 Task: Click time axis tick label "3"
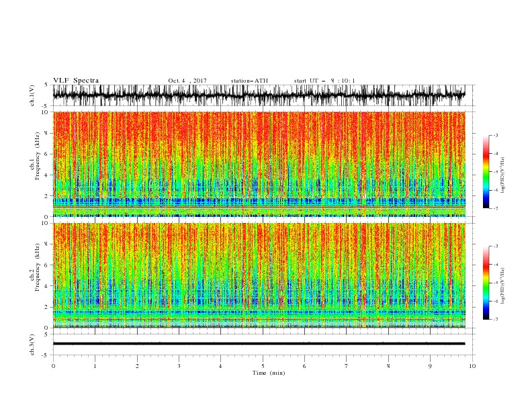(179, 366)
